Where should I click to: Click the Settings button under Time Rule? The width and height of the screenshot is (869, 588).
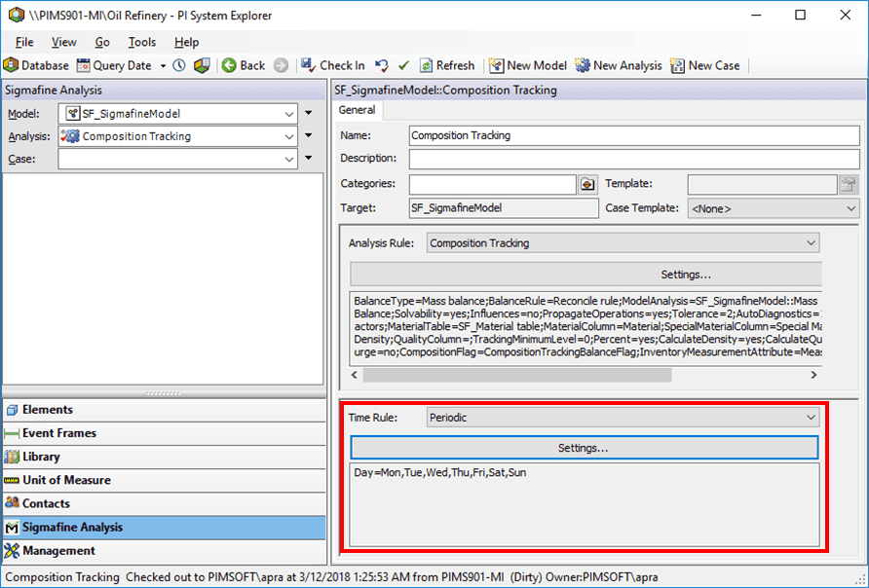coord(584,448)
